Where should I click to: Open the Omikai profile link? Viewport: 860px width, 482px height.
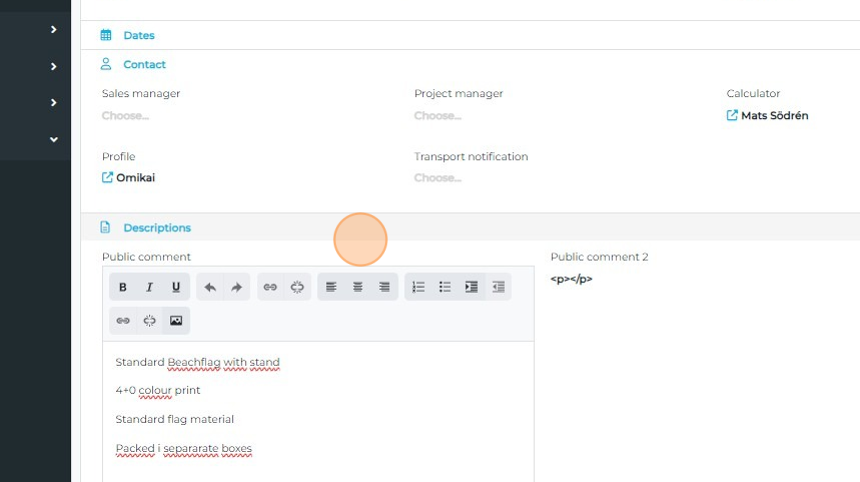(x=135, y=178)
